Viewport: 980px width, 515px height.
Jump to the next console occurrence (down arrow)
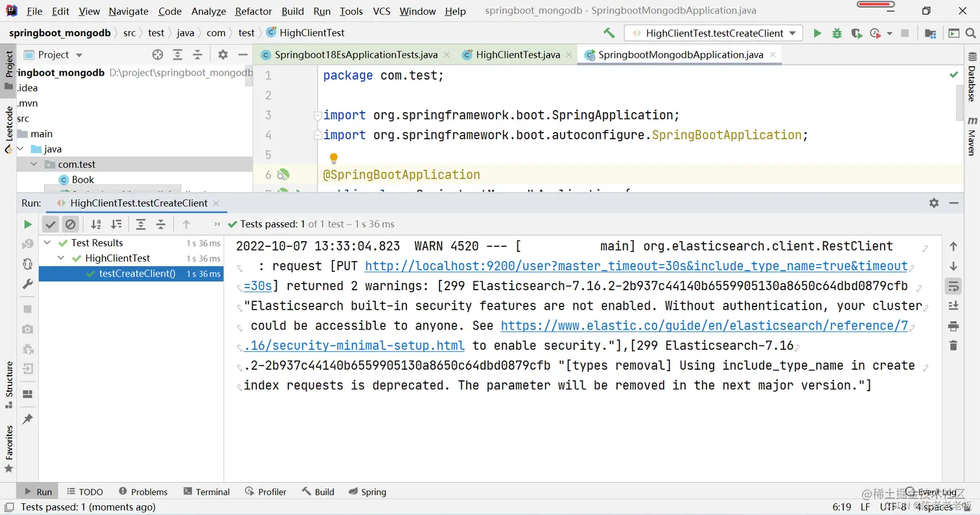point(953,266)
